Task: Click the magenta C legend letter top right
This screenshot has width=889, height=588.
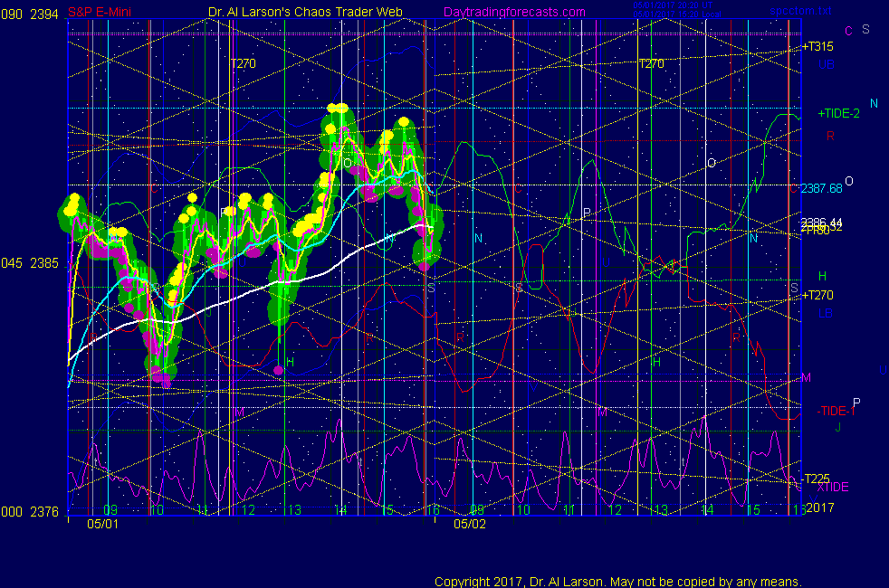Action: [x=849, y=31]
